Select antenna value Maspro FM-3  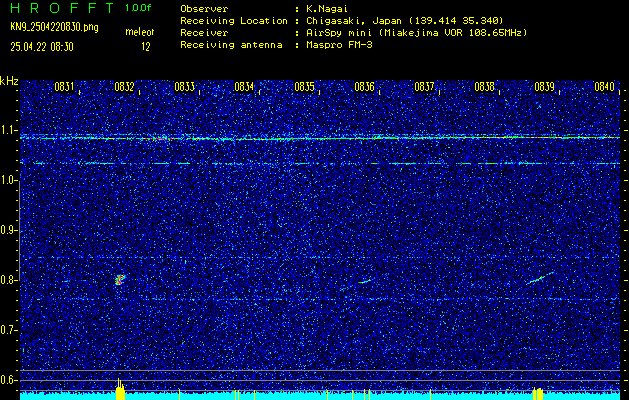(x=339, y=45)
